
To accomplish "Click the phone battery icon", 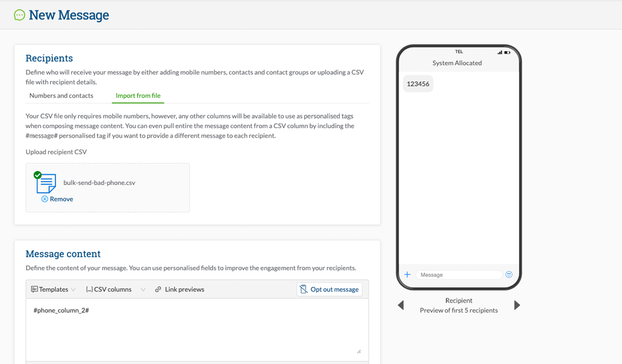I will (x=507, y=52).
